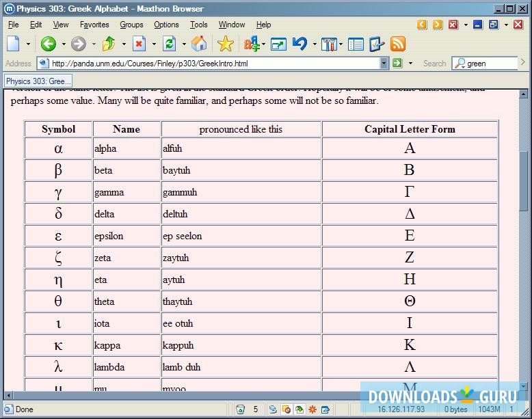Click the New blank page toolbar icon
The width and height of the screenshot is (532, 419).
point(13,44)
